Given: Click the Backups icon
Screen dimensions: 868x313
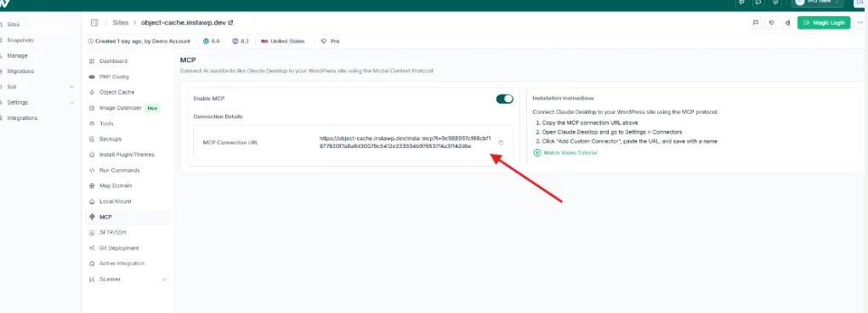Looking at the screenshot, I should (x=92, y=139).
